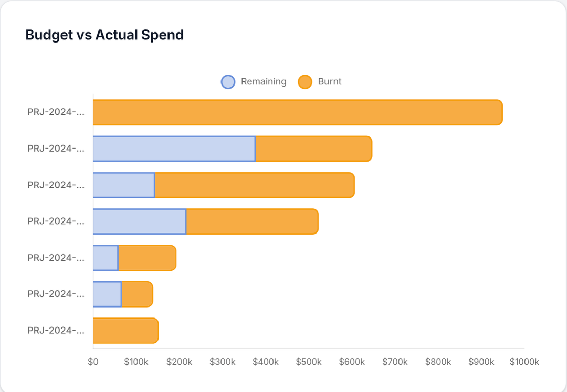Select the bottom row's orange Burnt bar
This screenshot has width=567, height=392.
[125, 331]
